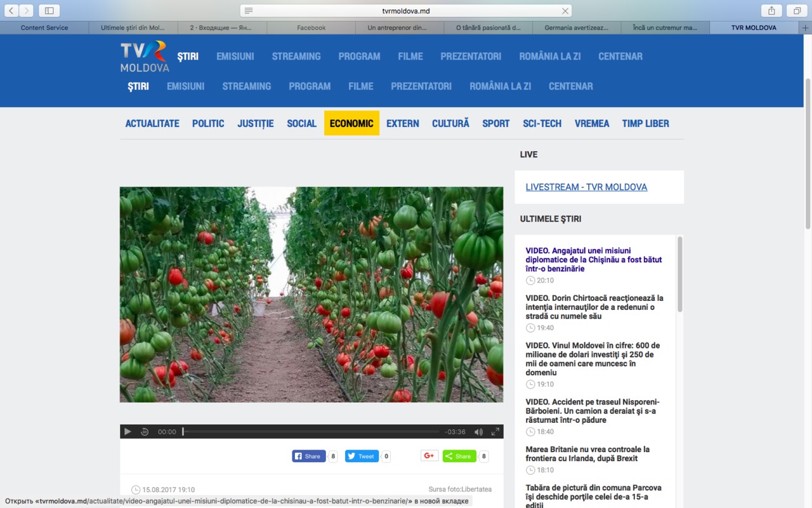Image resolution: width=812 pixels, height=508 pixels.
Task: Show all tabs overview icon
Action: (x=797, y=11)
